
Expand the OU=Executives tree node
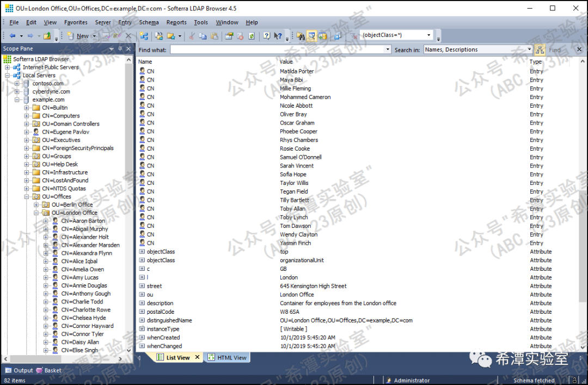click(x=27, y=140)
